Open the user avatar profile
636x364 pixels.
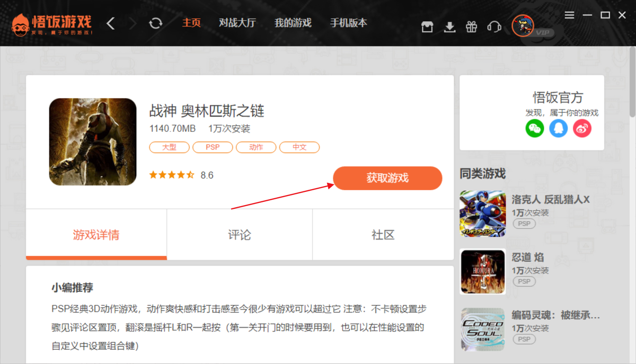click(523, 25)
